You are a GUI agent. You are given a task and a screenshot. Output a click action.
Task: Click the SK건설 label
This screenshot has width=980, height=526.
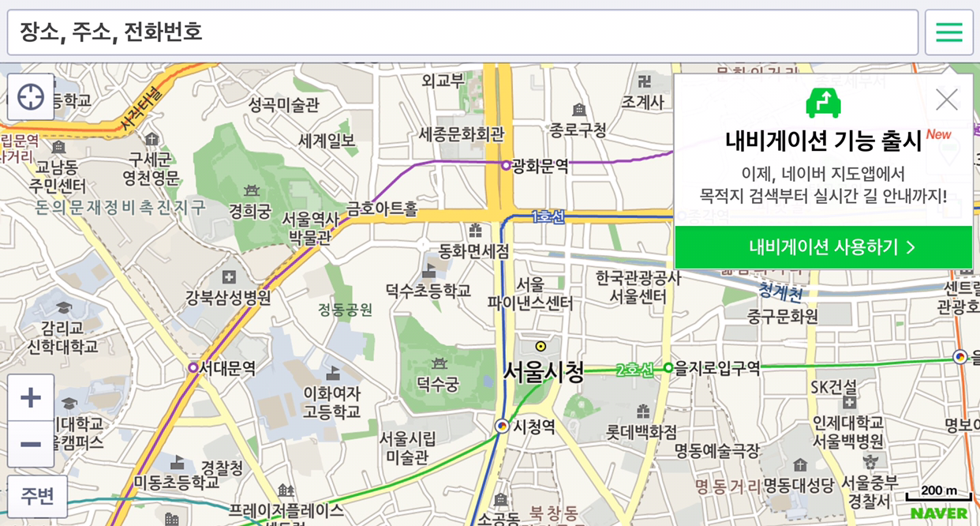click(x=834, y=387)
